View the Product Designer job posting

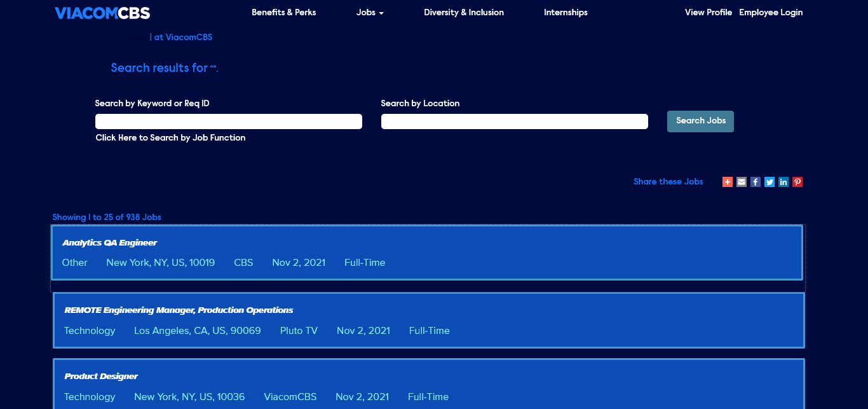101,377
